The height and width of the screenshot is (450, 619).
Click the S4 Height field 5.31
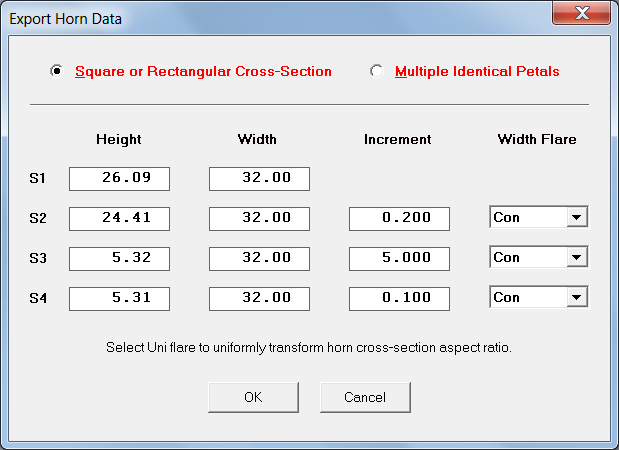[x=119, y=299]
